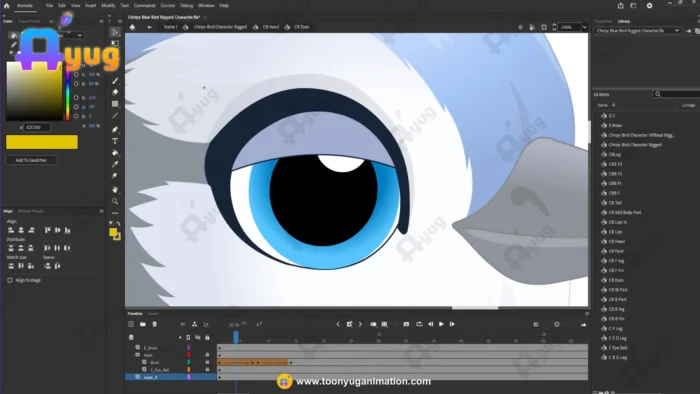Go to CB Head breadcrumb
The height and width of the screenshot is (394, 700).
pyautogui.click(x=271, y=27)
